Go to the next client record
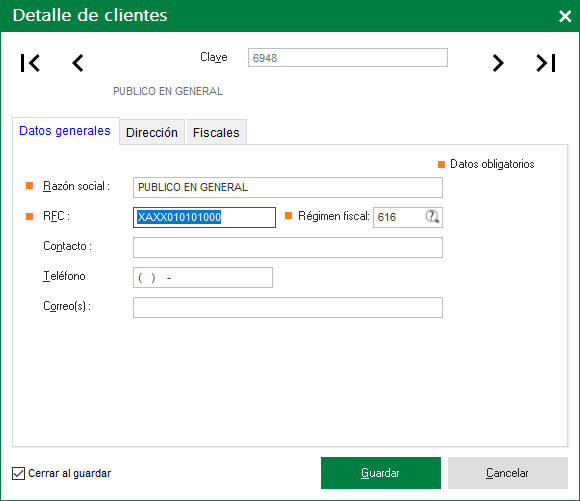The height and width of the screenshot is (501, 580). coord(498,63)
